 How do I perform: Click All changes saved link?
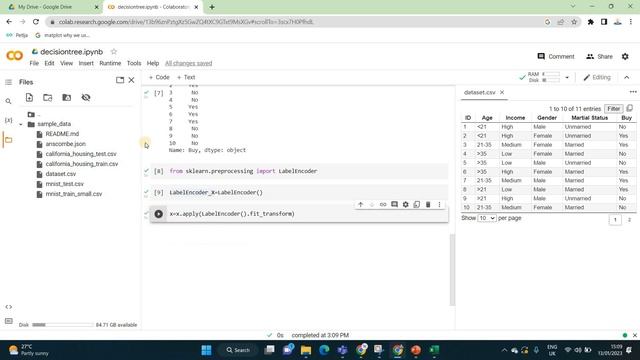point(189,63)
